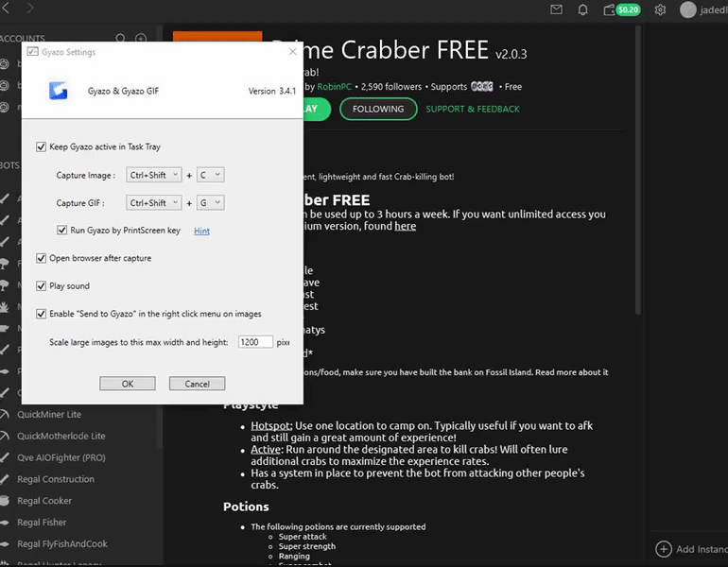The image size is (728, 567).
Task: Go back with the left arrow
Action: tap(7, 7)
